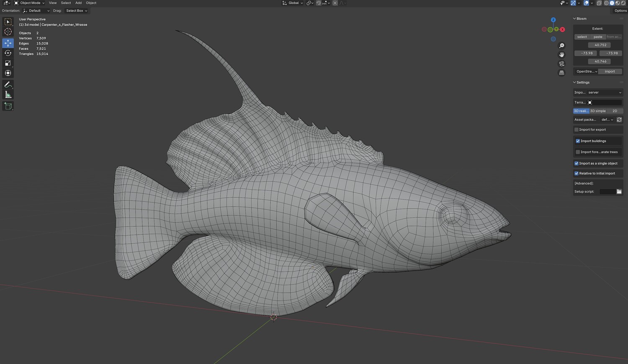This screenshot has height=364, width=628.
Task: Activate the Scale tool
Action: point(8,63)
